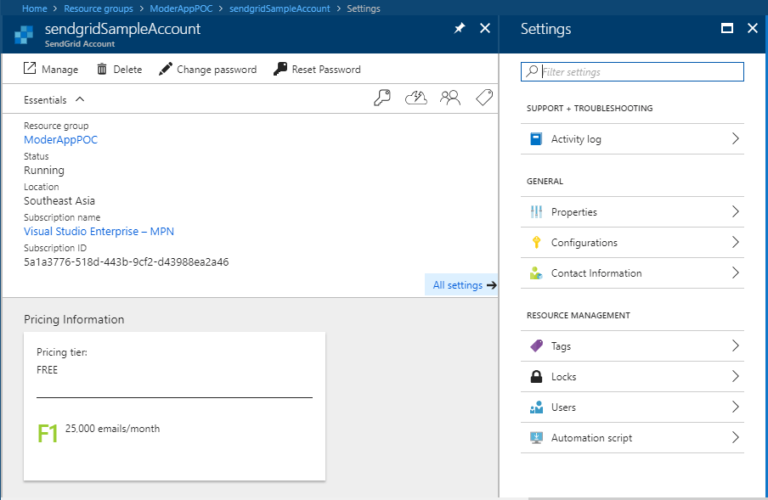Click the search magnifier in filter box
768x500 pixels.
tap(531, 71)
